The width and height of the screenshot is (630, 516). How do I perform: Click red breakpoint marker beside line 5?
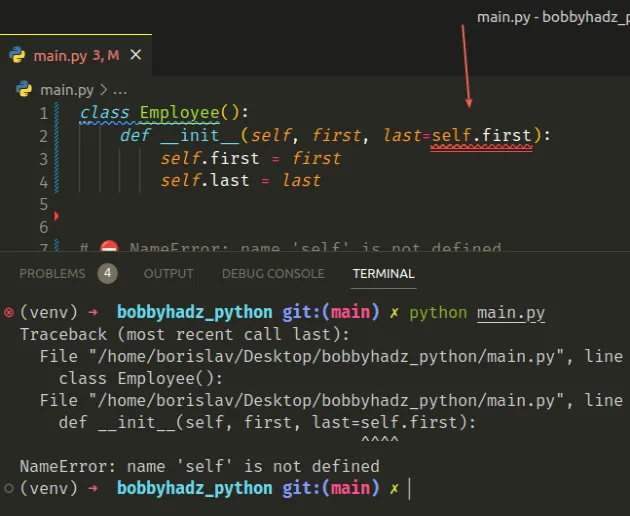[57, 215]
